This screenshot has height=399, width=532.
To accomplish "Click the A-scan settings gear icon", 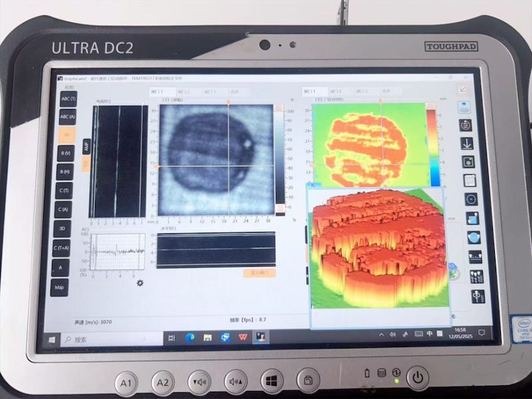I will [140, 283].
